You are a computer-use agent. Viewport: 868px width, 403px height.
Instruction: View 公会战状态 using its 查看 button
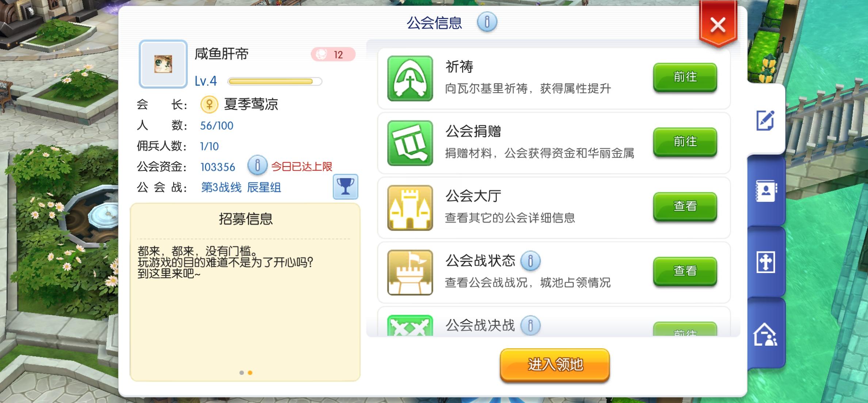685,271
